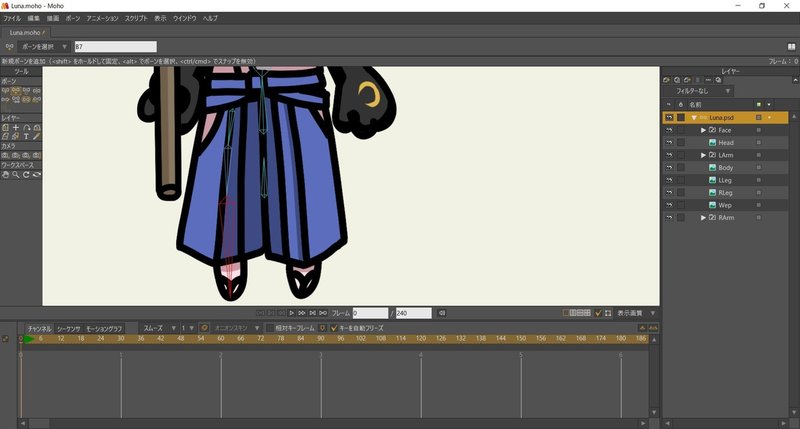Hide the RArm layer via its eye icon

tap(669, 217)
